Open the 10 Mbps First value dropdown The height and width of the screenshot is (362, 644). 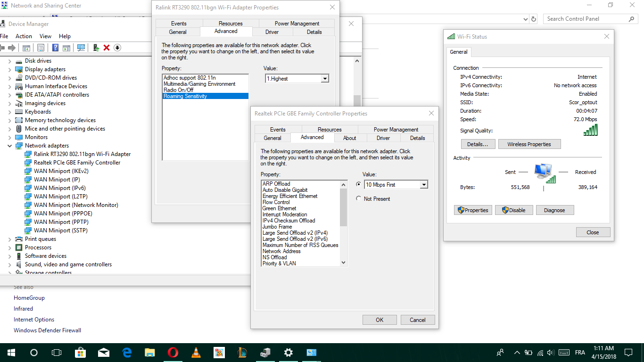point(424,185)
